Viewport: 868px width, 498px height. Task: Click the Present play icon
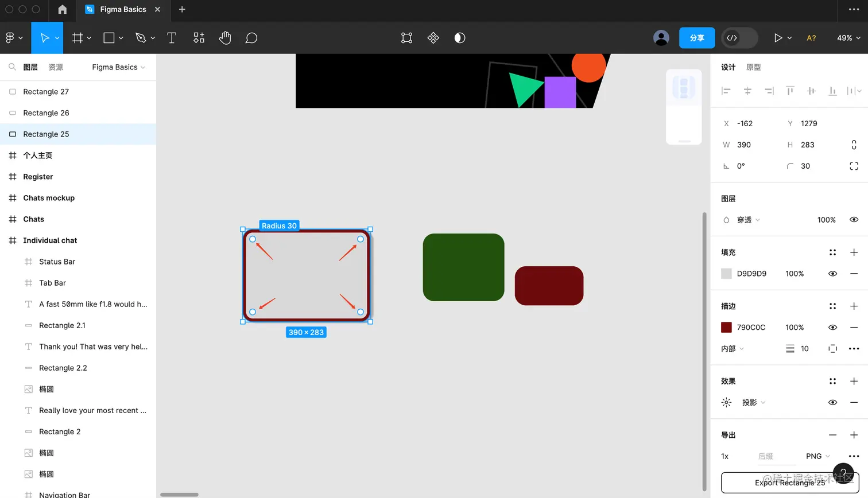[778, 38]
